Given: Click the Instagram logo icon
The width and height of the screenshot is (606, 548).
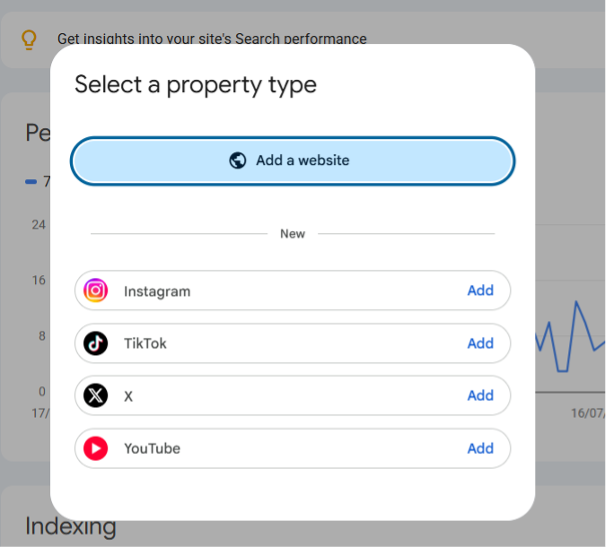Looking at the screenshot, I should point(95,290).
